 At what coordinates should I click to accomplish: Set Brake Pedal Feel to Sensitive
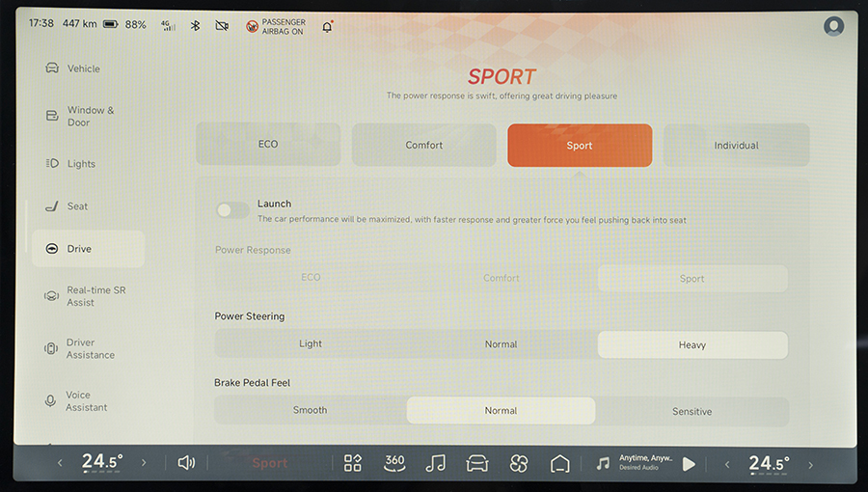point(692,411)
